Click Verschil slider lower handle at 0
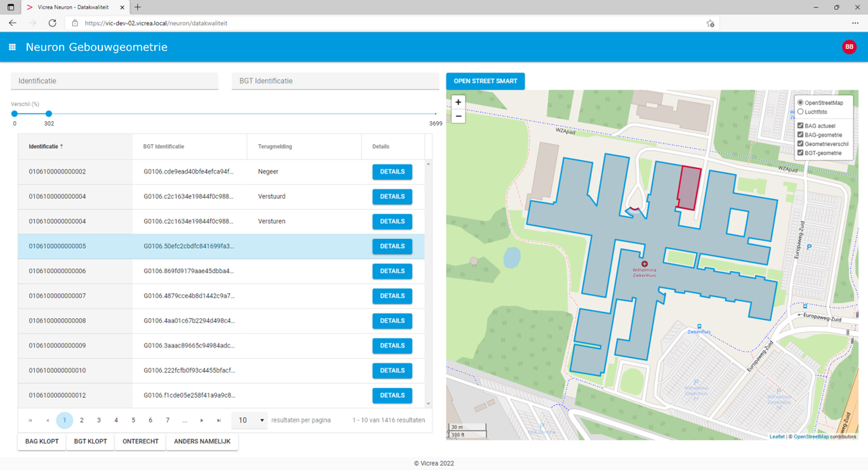The width and height of the screenshot is (868, 470). click(14, 114)
